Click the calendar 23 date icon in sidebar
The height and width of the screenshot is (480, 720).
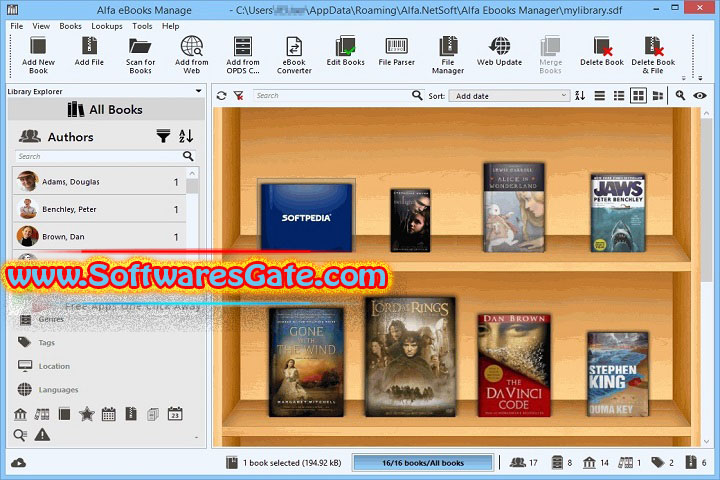pyautogui.click(x=175, y=414)
